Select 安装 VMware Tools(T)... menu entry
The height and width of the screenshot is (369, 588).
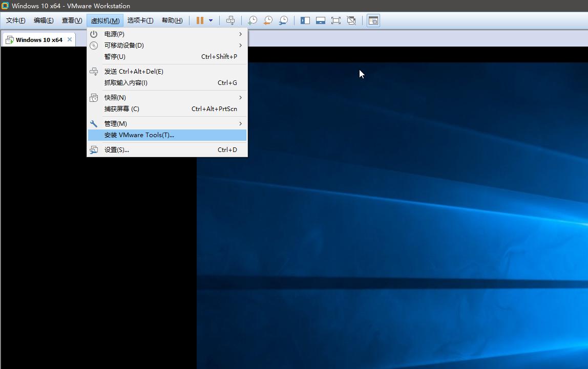167,135
